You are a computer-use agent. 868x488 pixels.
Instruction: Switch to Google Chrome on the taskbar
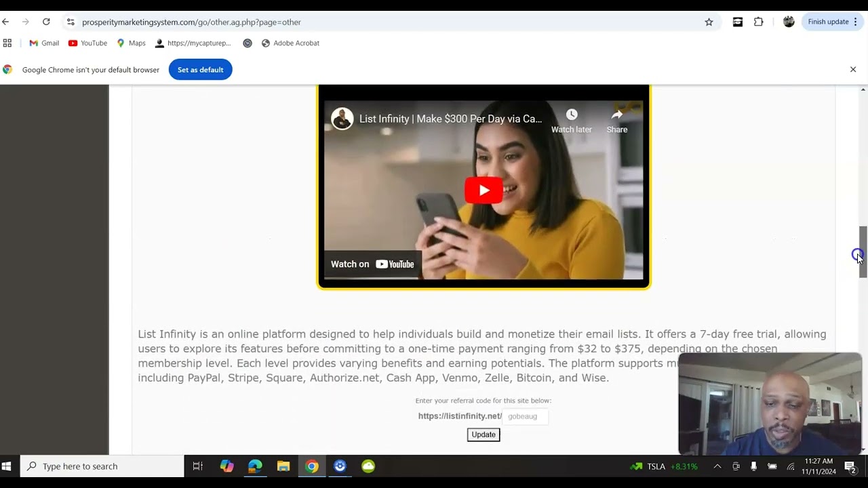(x=312, y=466)
